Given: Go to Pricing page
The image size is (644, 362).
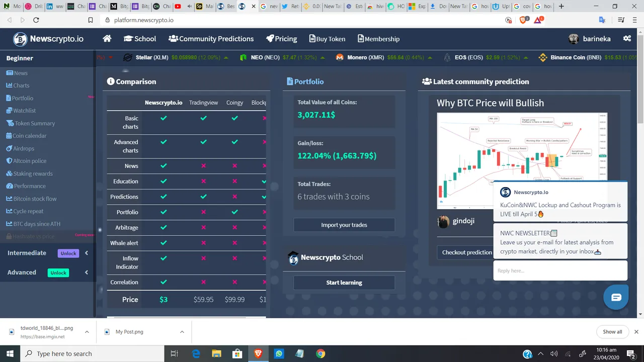Looking at the screenshot, I should [x=281, y=39].
